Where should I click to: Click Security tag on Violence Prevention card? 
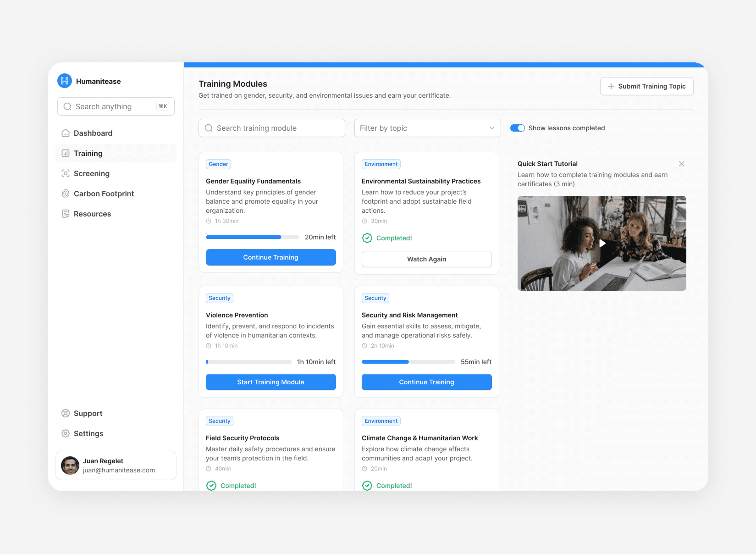(220, 298)
